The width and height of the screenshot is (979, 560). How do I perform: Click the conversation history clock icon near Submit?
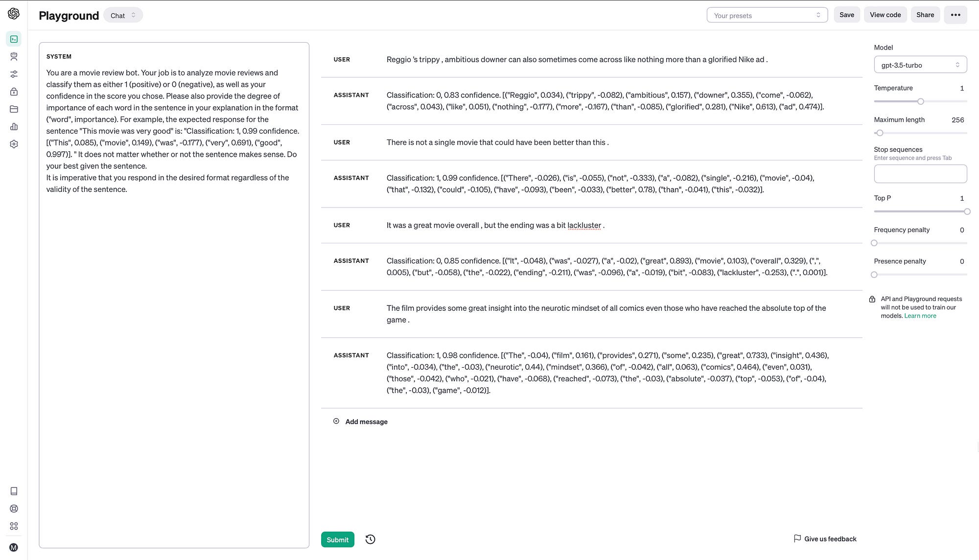coord(370,539)
